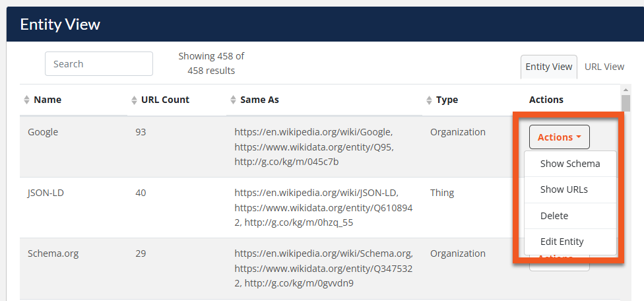The image size is (644, 301).
Task: Click the URL count 29 cell
Action: [141, 253]
